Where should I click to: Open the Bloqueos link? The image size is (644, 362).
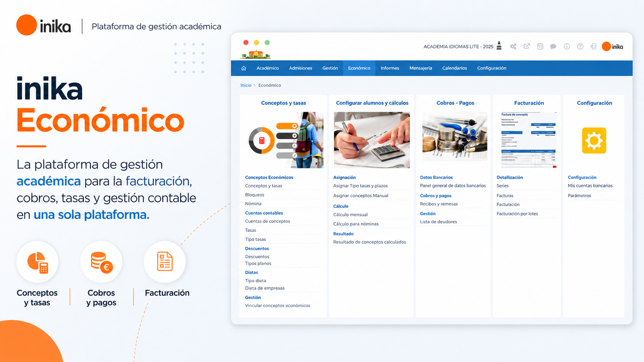tap(254, 195)
